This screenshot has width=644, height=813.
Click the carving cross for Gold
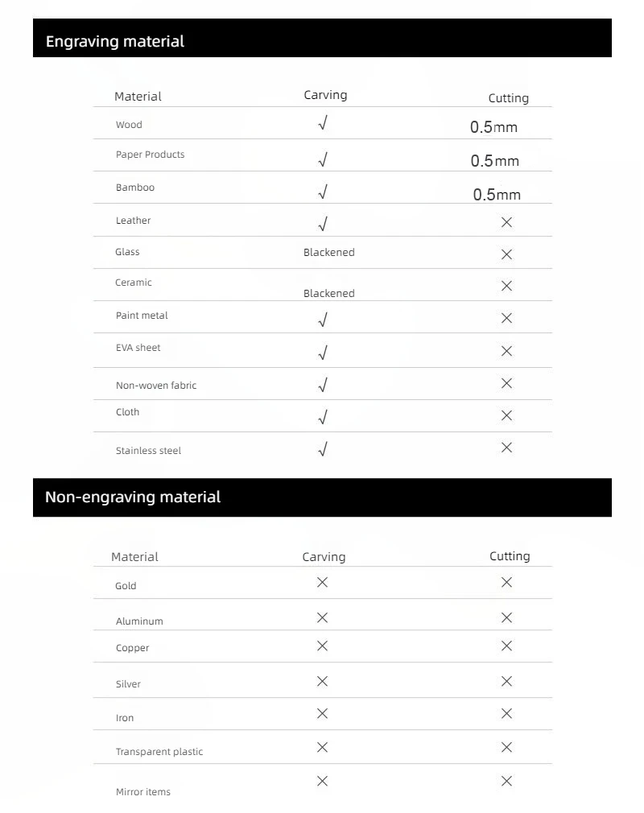322,582
